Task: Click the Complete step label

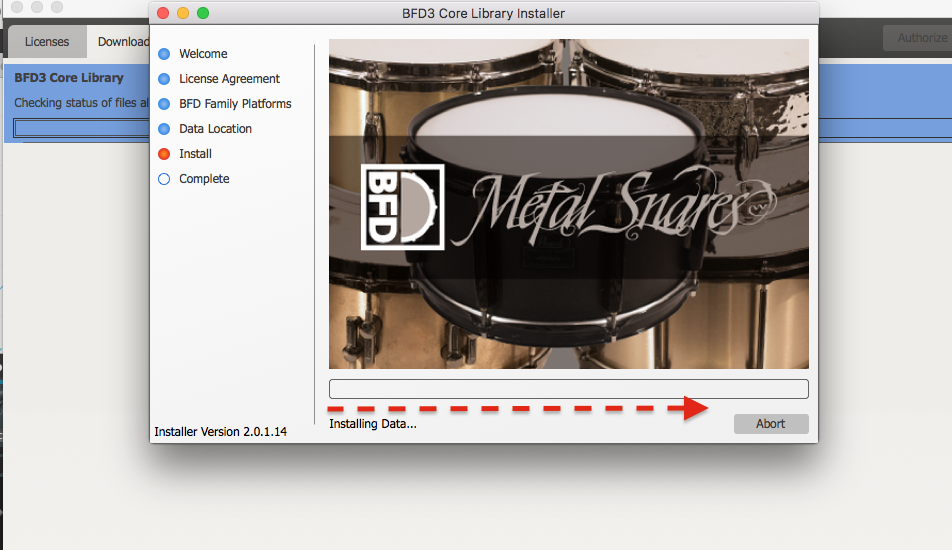Action: tap(204, 179)
